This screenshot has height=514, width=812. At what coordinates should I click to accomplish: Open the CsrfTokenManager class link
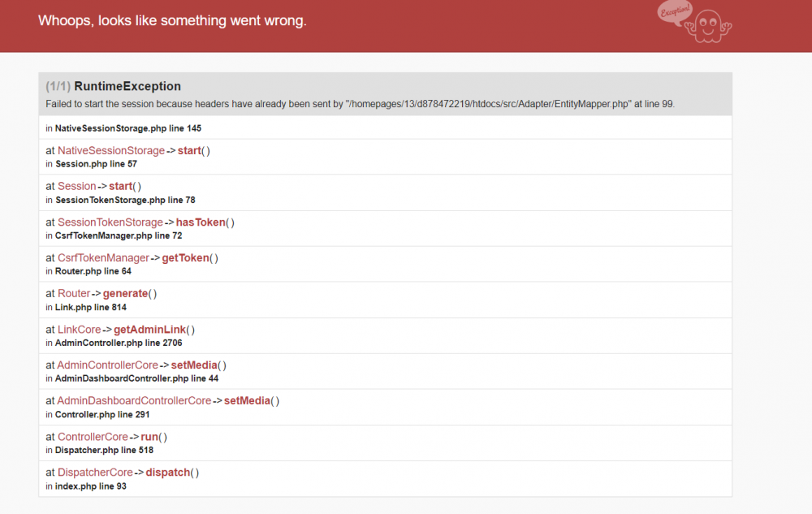pyautogui.click(x=103, y=258)
